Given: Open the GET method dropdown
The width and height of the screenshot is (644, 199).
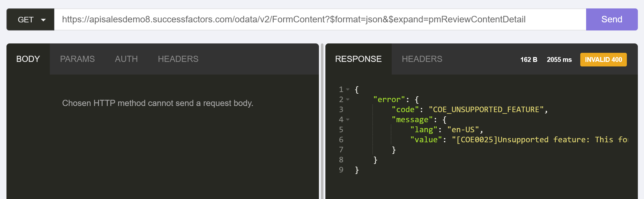Looking at the screenshot, I should 30,20.
